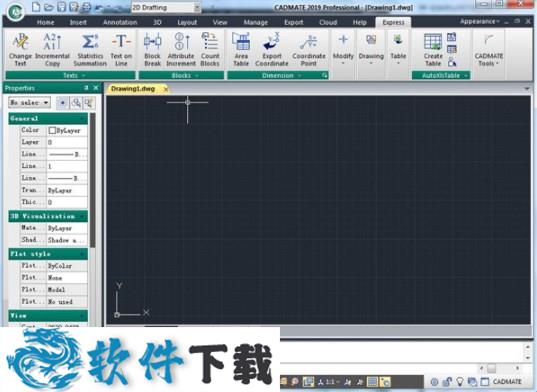Screen dimensions: 537x392
Task: Collapse the View properties section
Action: click(48, 315)
